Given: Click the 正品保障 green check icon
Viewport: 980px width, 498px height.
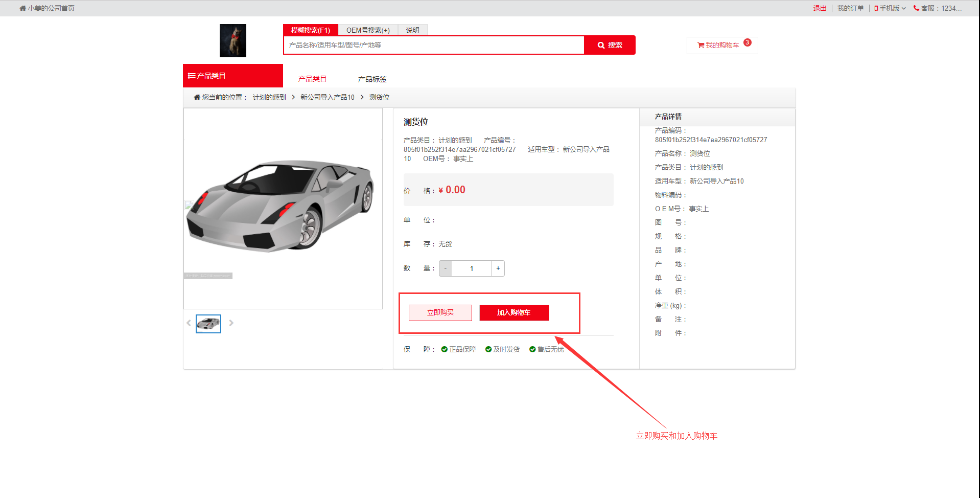Looking at the screenshot, I should click(444, 349).
